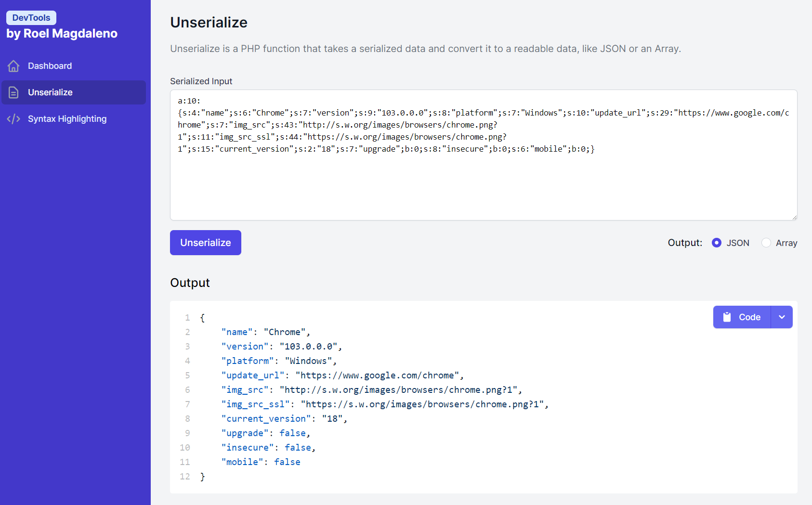This screenshot has height=505, width=812.
Task: Click the textarea resize handle corner
Action: pyautogui.click(x=794, y=217)
